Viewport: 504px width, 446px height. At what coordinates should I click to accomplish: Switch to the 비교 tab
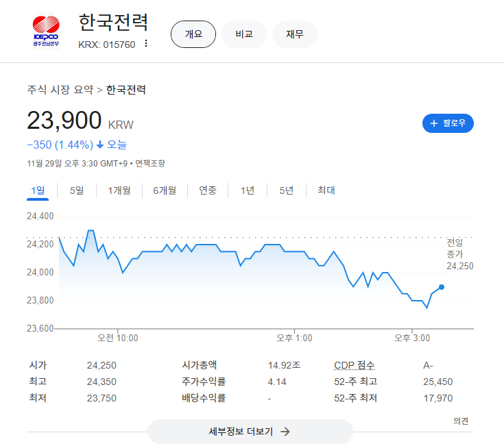[244, 34]
